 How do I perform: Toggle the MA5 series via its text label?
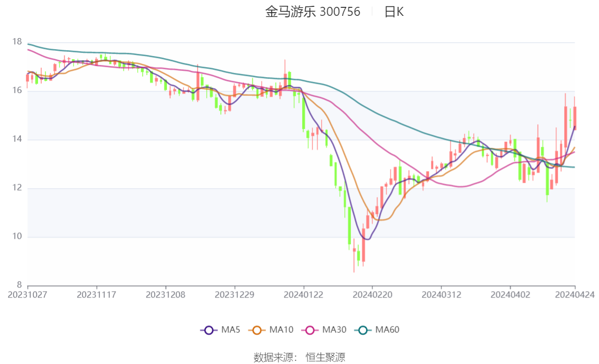tap(231, 330)
